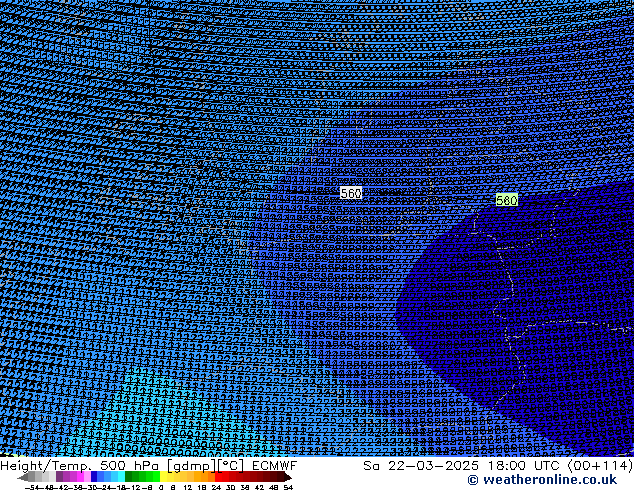
Task: Click the Height/Temp. 500 hPa title text
Action: (81, 466)
